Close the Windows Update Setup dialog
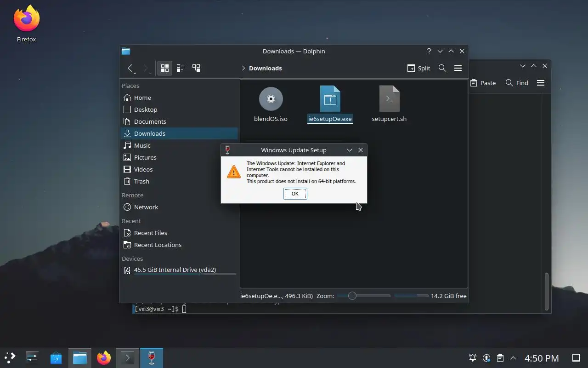588x368 pixels. coord(361,150)
